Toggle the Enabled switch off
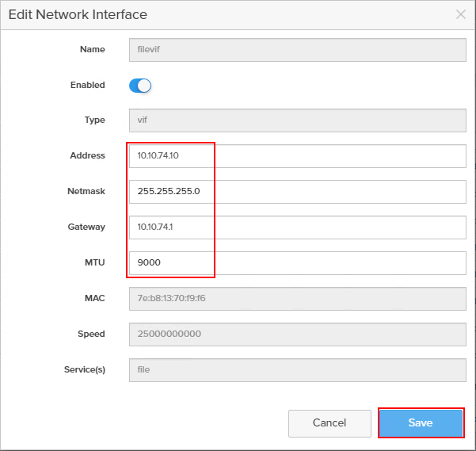 coord(139,86)
